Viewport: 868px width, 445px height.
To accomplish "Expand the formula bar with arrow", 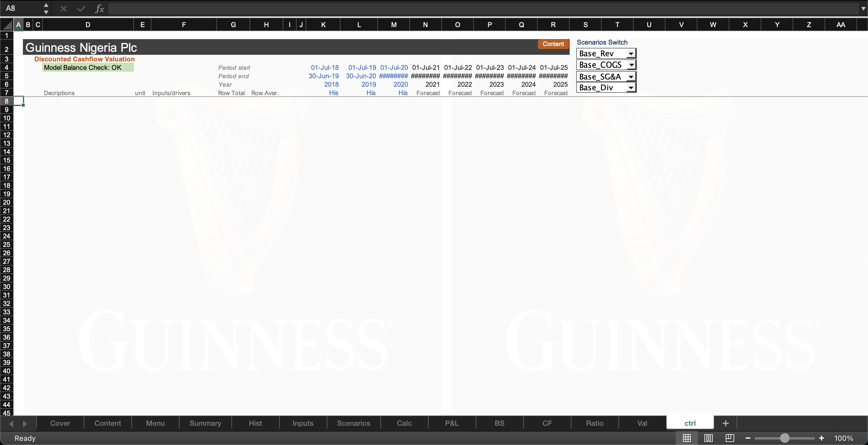I will coord(863,9).
